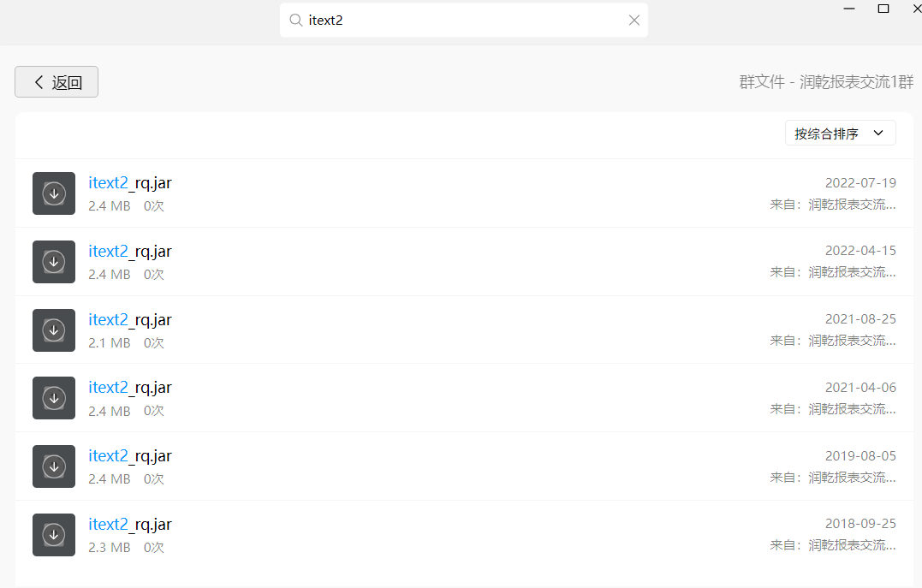Focus the itext2 search input field
The height and width of the screenshot is (588, 922).
[462, 20]
